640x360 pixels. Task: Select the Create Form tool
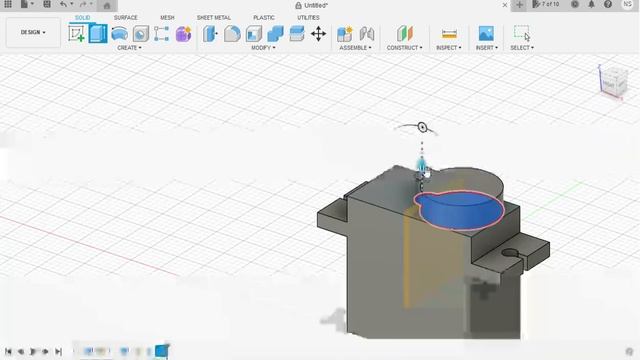coord(183,34)
